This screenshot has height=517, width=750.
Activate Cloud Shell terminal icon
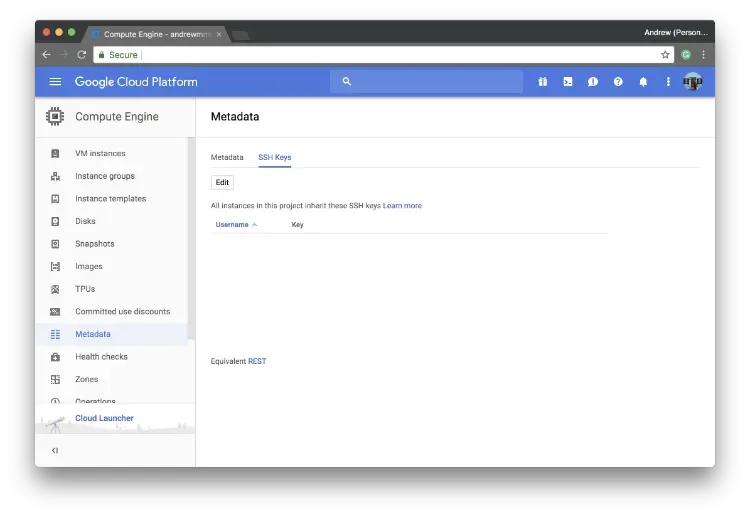point(568,82)
